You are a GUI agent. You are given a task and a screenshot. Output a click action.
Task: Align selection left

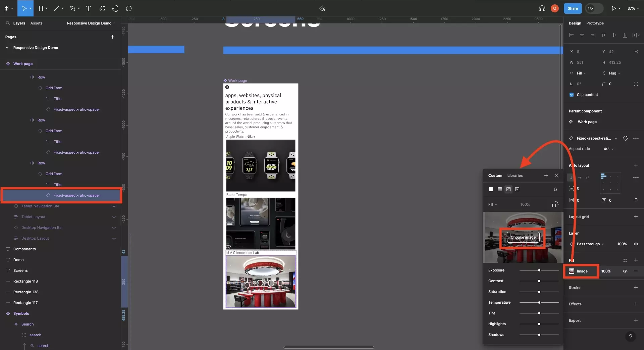coord(572,35)
